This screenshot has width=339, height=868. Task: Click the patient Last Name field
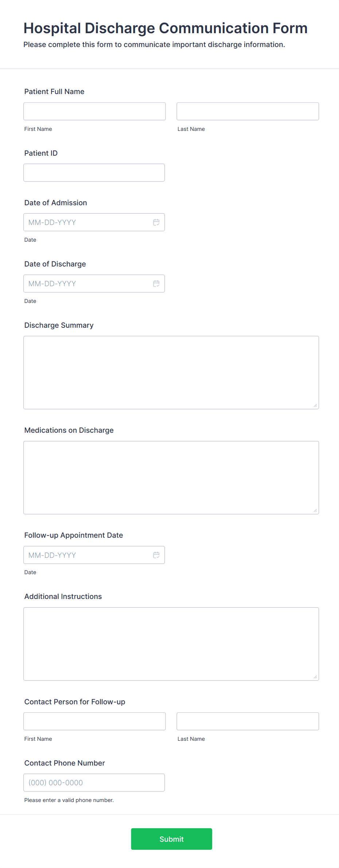coord(248,111)
